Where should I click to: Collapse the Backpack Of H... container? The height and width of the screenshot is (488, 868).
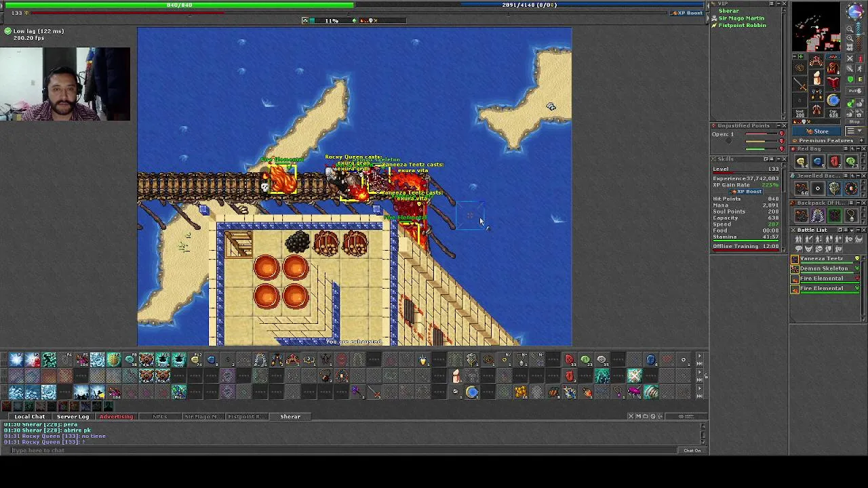(859, 203)
